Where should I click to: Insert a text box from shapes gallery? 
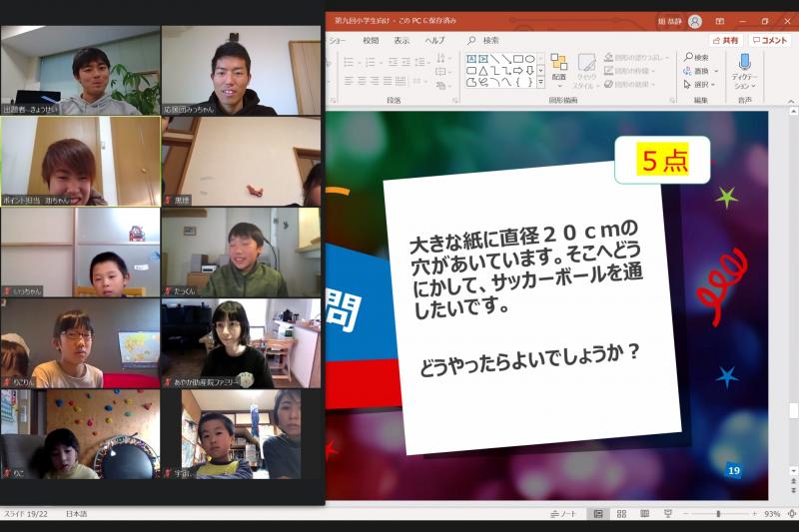(471, 59)
